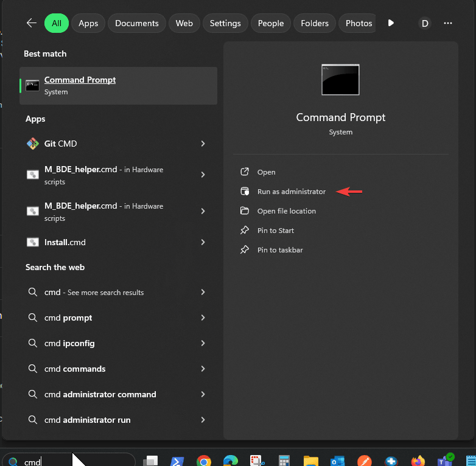Expand the 'cmd - See more search results' chevron
The height and width of the screenshot is (466, 476).
pyautogui.click(x=203, y=292)
